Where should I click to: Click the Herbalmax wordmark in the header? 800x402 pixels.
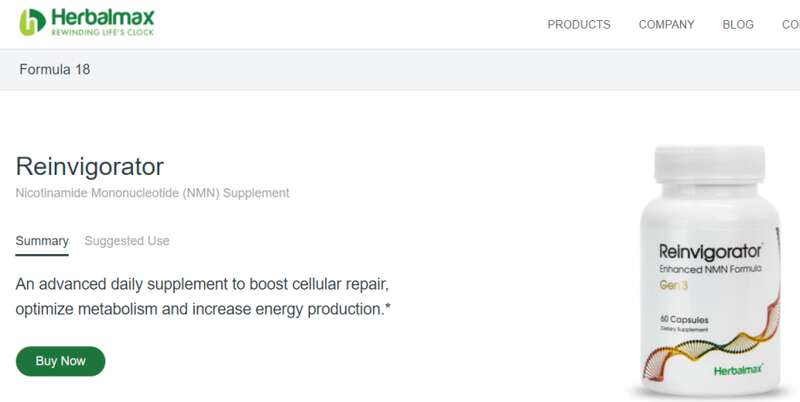(103, 17)
